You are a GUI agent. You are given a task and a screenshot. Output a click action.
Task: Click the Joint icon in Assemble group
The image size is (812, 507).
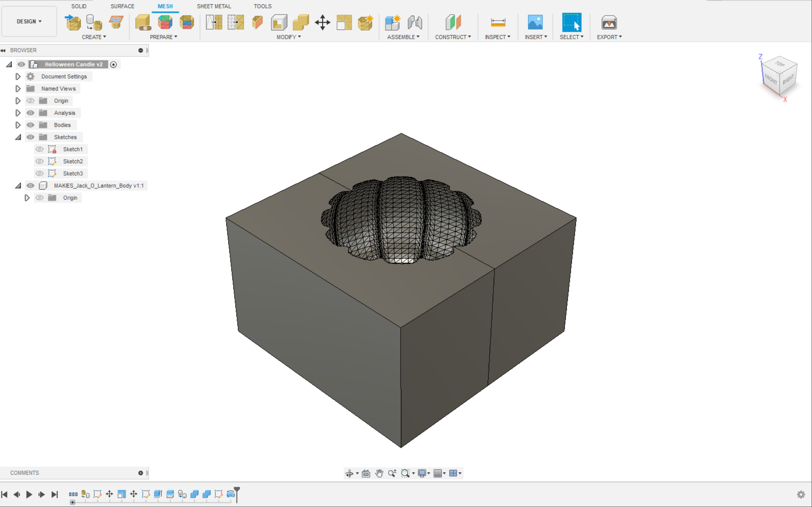click(414, 22)
